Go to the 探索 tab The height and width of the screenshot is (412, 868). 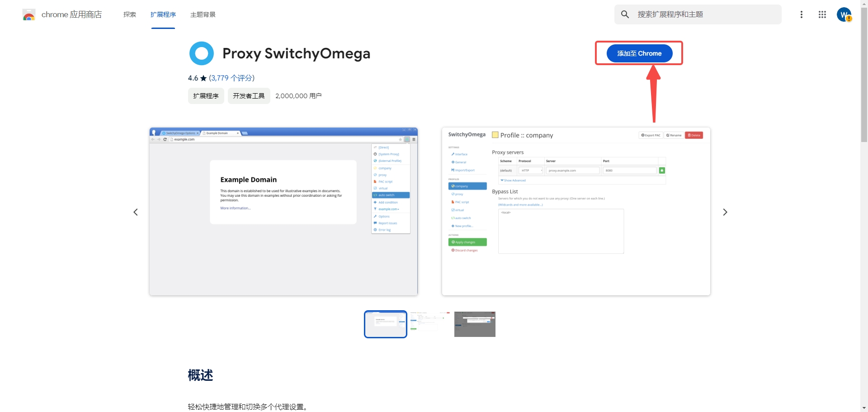[130, 14]
